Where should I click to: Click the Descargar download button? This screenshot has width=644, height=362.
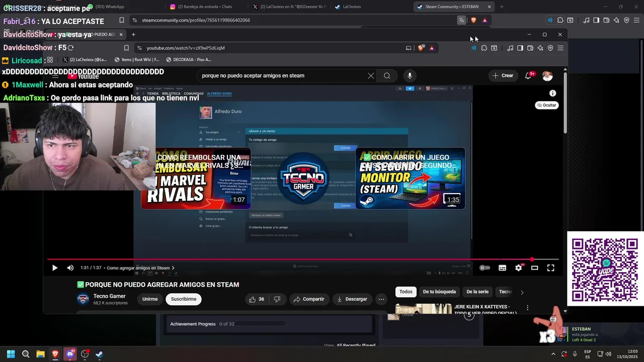coord(352,299)
